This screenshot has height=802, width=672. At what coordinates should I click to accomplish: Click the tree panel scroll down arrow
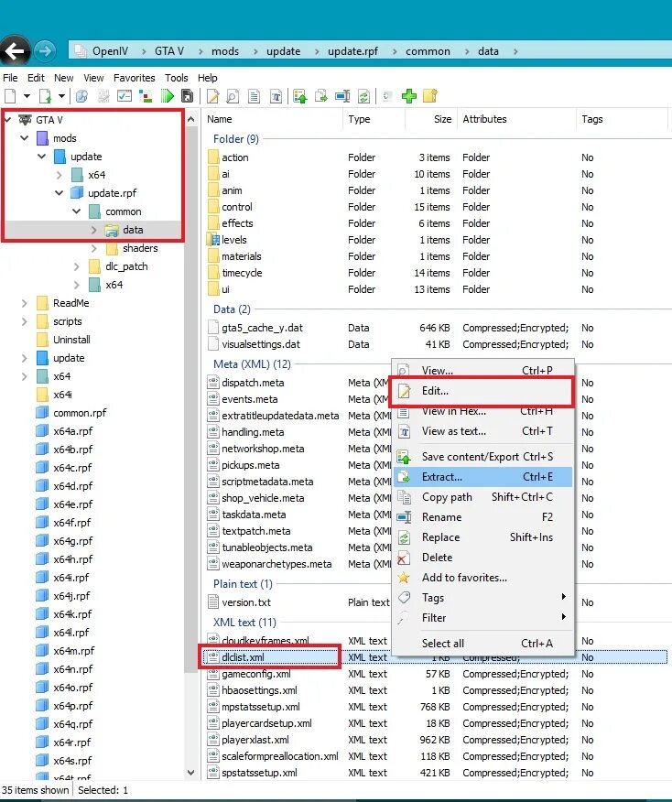(190, 773)
